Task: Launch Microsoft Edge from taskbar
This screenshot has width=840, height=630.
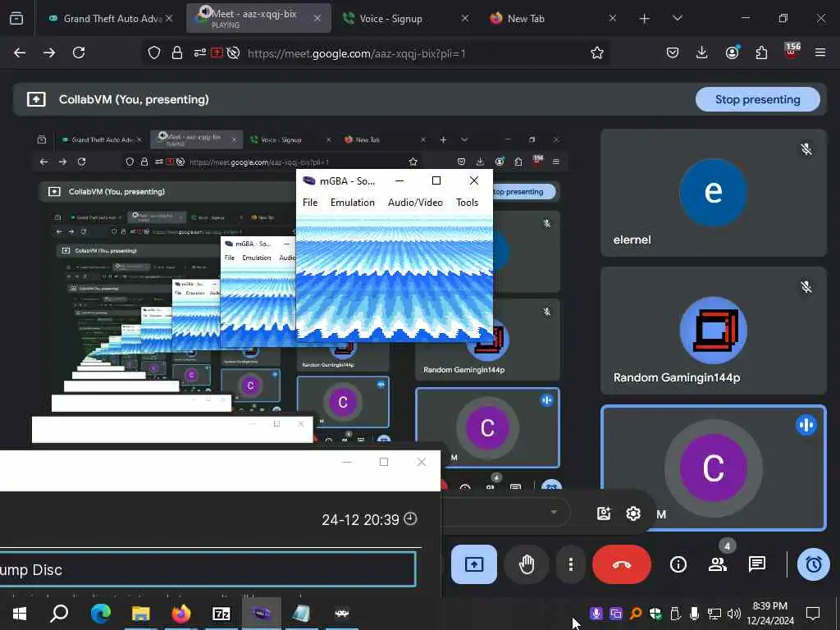Action: (100, 613)
